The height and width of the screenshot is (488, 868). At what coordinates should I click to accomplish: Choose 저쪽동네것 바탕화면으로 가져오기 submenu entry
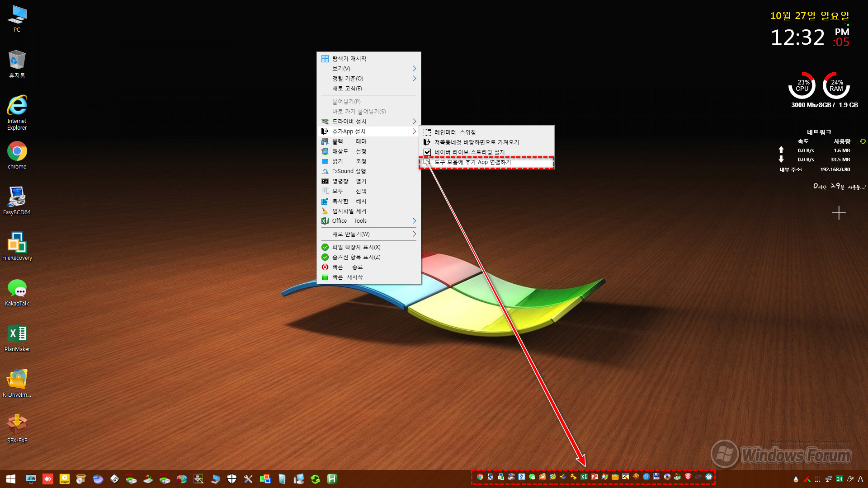[486, 142]
